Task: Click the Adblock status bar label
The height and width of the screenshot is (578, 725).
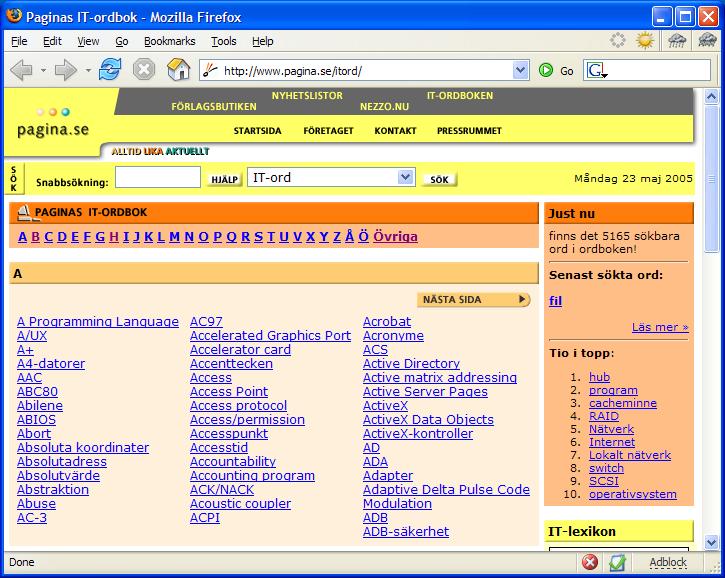Action: tap(668, 562)
